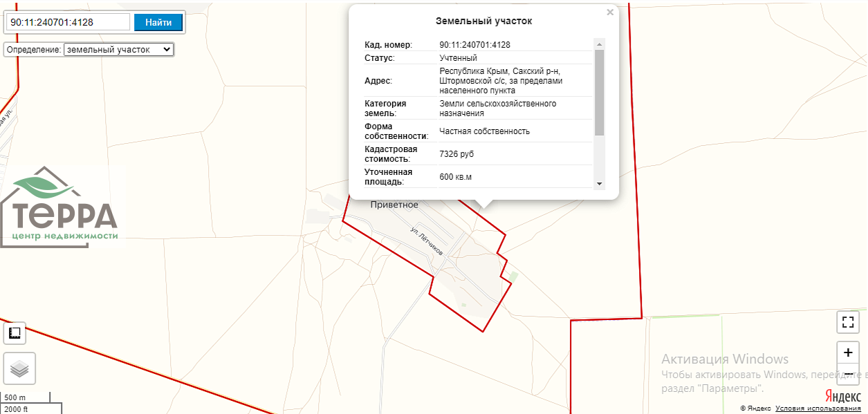Click the Кад. номер value 90:11:240701:4128 in popup

tap(474, 45)
